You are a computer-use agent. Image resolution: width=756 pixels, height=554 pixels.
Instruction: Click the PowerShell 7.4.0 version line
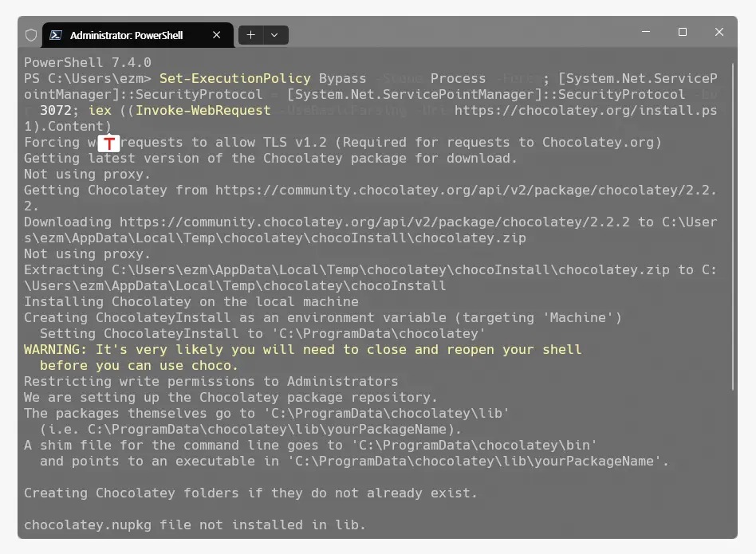tap(87, 62)
